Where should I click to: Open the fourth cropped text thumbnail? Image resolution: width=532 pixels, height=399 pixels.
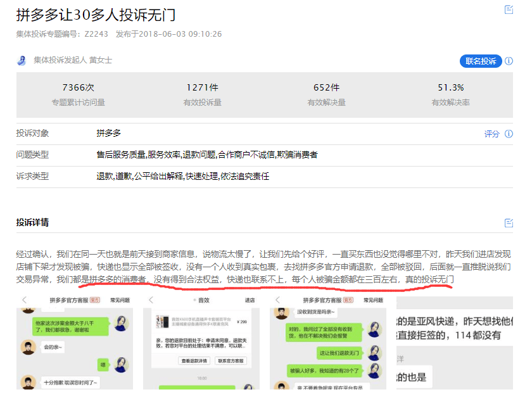pos(455,343)
